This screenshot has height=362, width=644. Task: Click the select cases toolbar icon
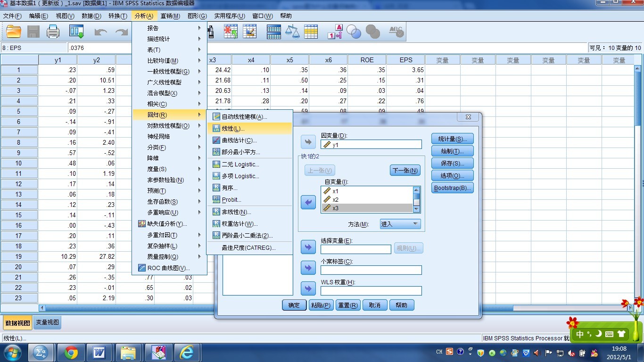pos(311,32)
